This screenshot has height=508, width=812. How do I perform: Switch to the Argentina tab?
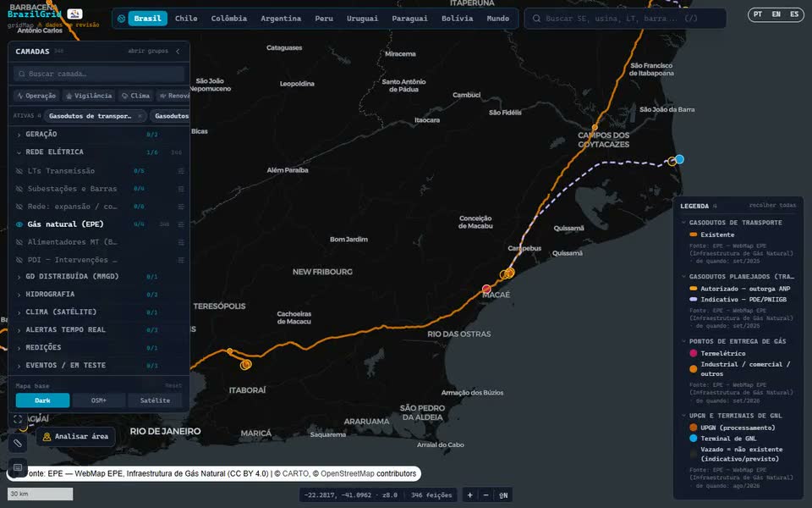(x=281, y=19)
